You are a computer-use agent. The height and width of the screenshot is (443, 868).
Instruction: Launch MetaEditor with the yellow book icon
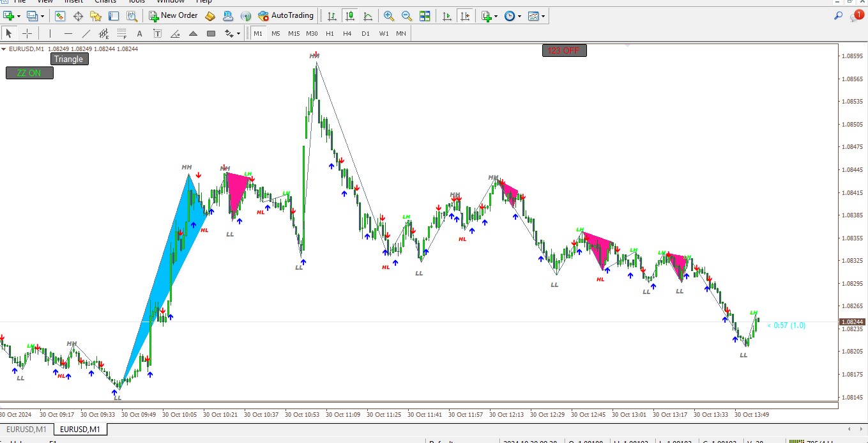(x=210, y=16)
